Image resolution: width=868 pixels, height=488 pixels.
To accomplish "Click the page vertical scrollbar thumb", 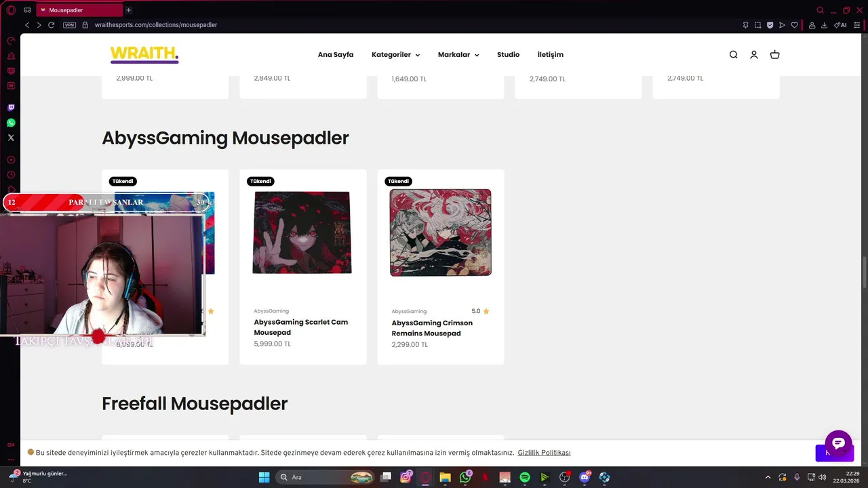I will (x=865, y=272).
